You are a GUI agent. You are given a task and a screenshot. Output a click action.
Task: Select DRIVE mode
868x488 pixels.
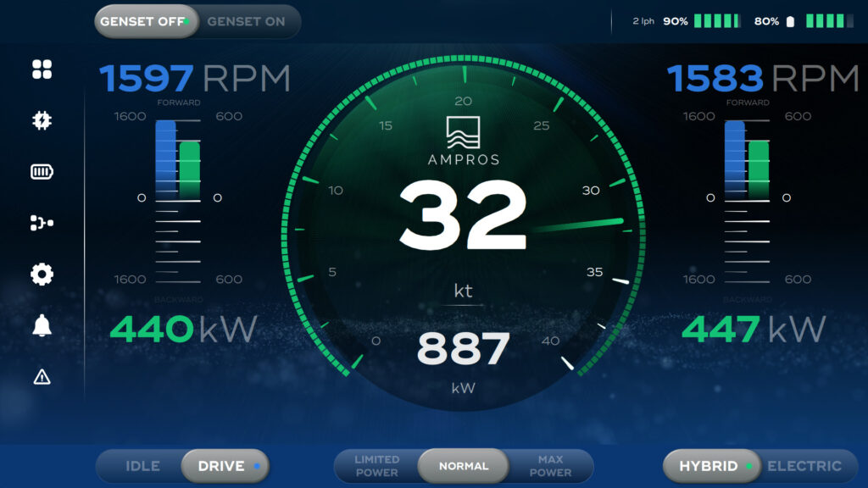pos(225,466)
